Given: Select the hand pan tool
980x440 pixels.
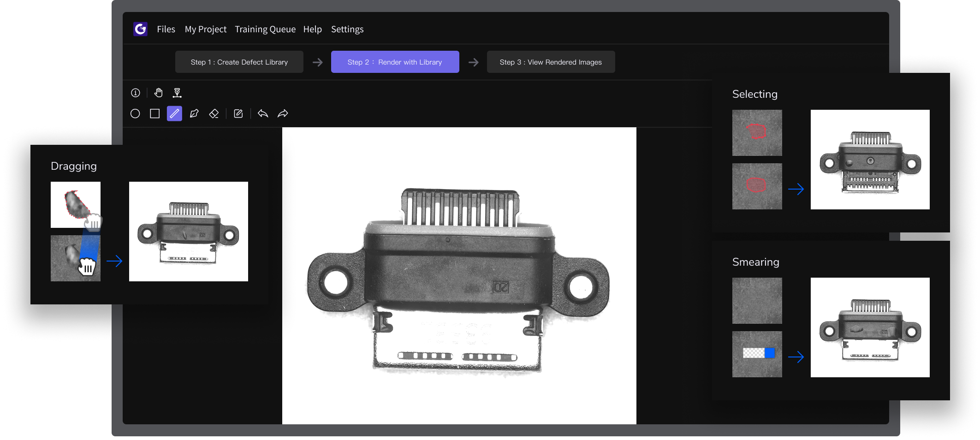Looking at the screenshot, I should click(x=159, y=93).
